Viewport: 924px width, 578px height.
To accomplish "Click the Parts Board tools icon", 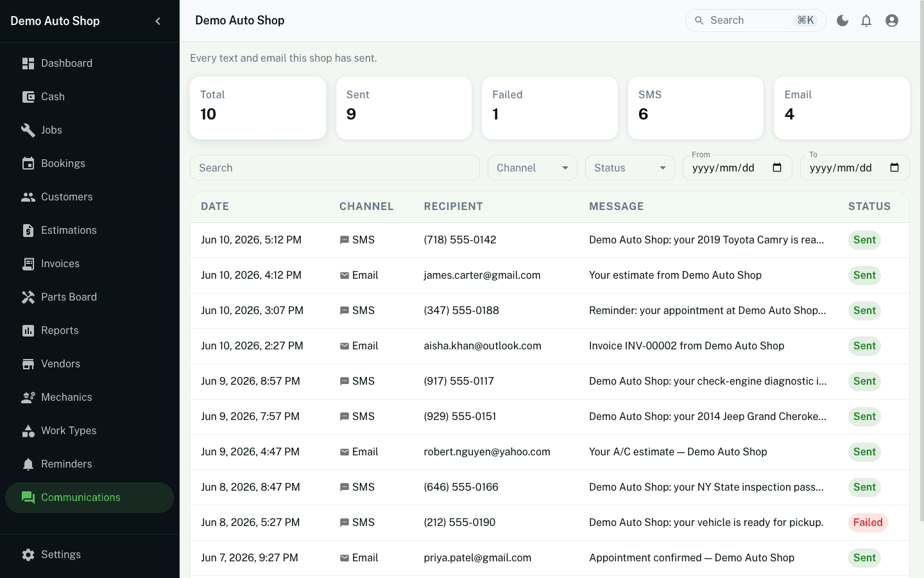I will click(28, 297).
